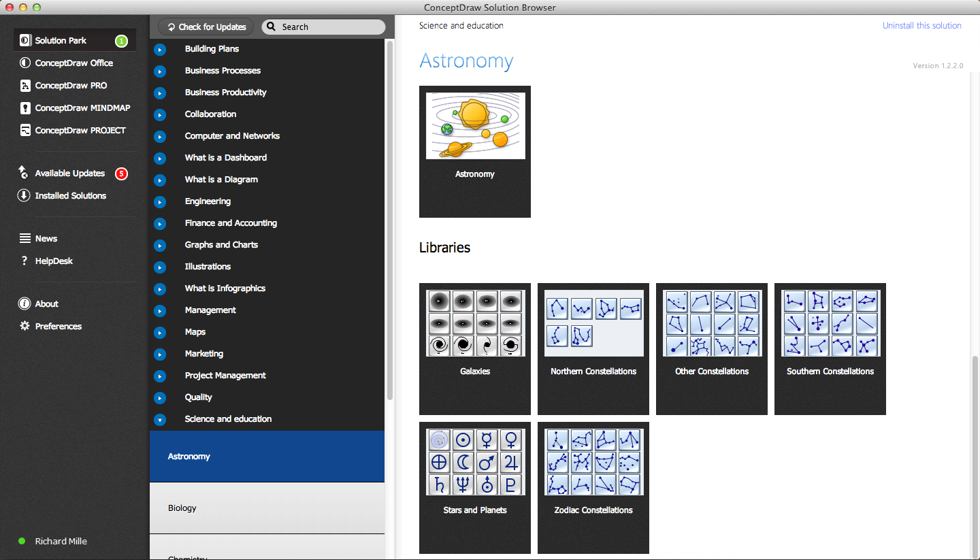Click the Preferences gear icon

(x=24, y=326)
